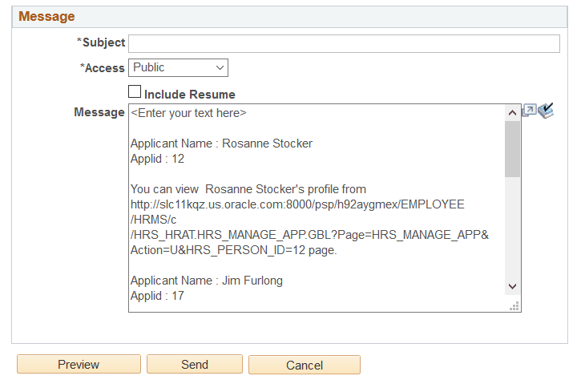Click the 'Action=U&HRS_PERSON_ID=12 page.' line
The height and width of the screenshot is (392, 581).
pos(234,250)
